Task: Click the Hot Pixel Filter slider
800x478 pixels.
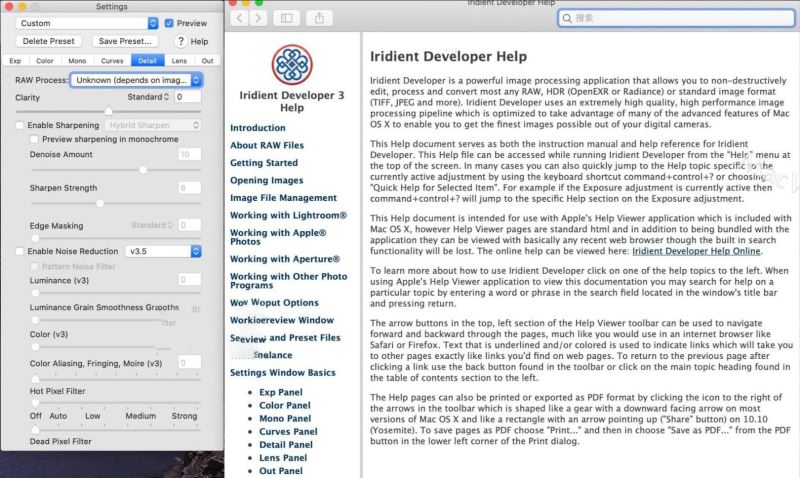Action: coord(115,403)
